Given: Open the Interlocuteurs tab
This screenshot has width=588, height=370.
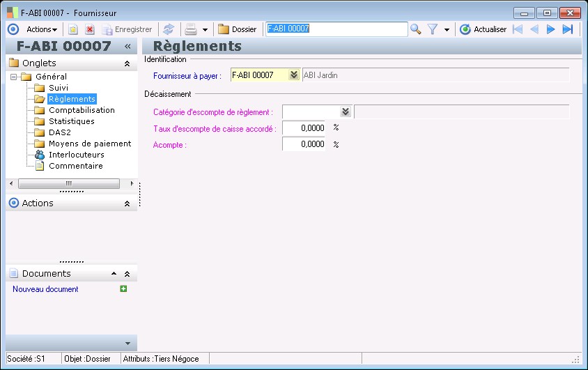Looking at the screenshot, I should coord(76,155).
